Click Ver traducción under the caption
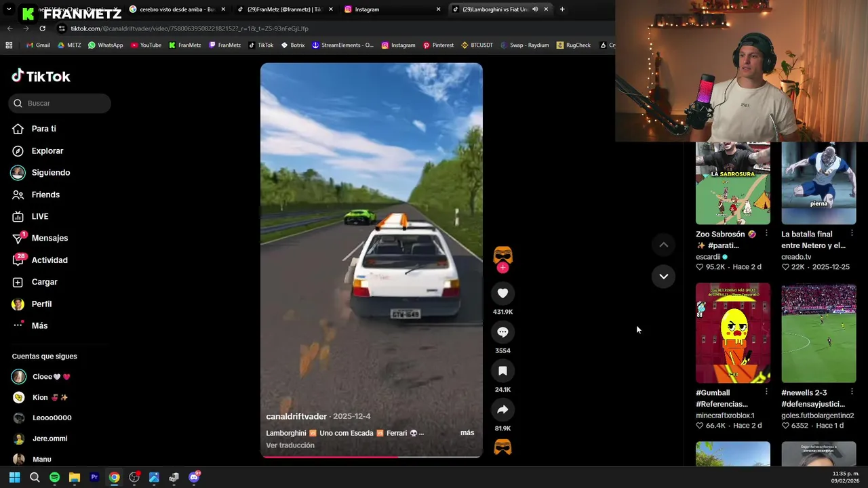This screenshot has width=868, height=488. click(x=290, y=445)
